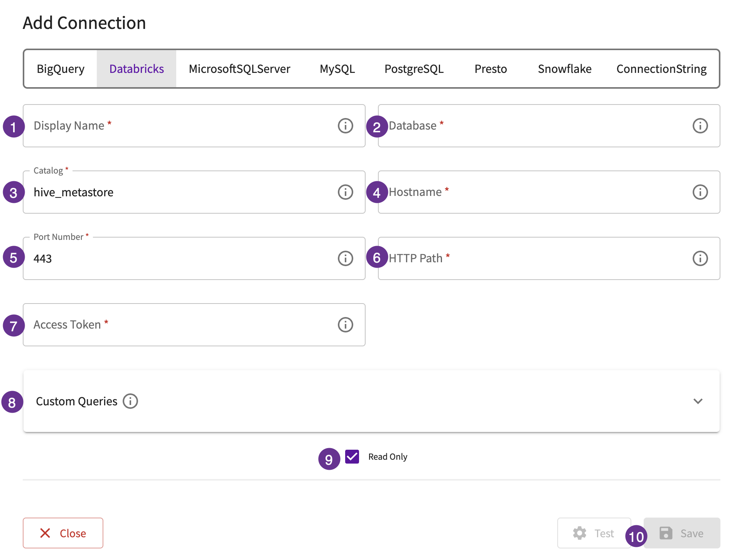
Task: Save the connection
Action: (682, 533)
